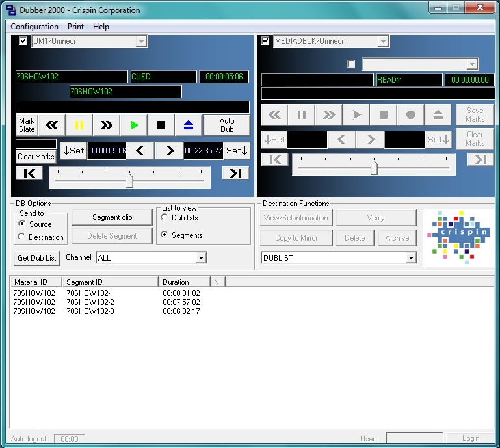
Task: Click the source deck position slider thumb
Action: click(129, 179)
